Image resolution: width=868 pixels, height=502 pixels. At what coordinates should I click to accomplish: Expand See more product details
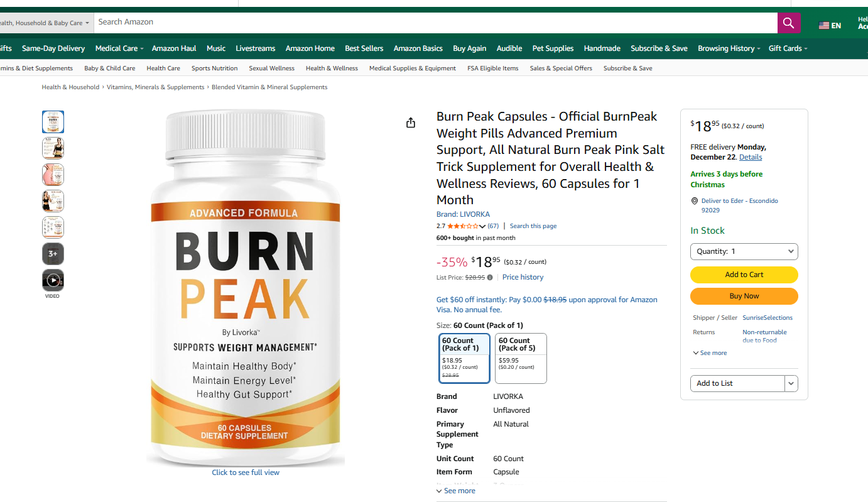click(456, 491)
